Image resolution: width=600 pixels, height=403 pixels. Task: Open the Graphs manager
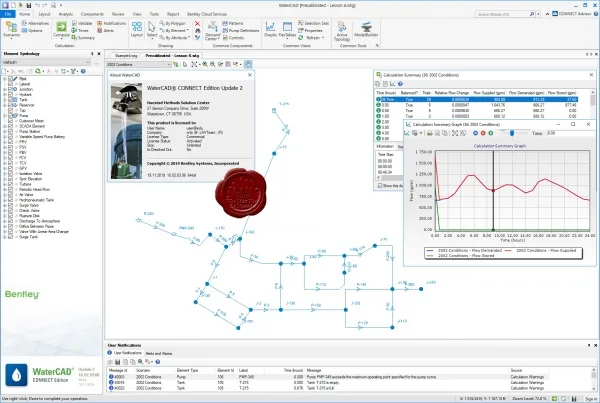pos(270,29)
